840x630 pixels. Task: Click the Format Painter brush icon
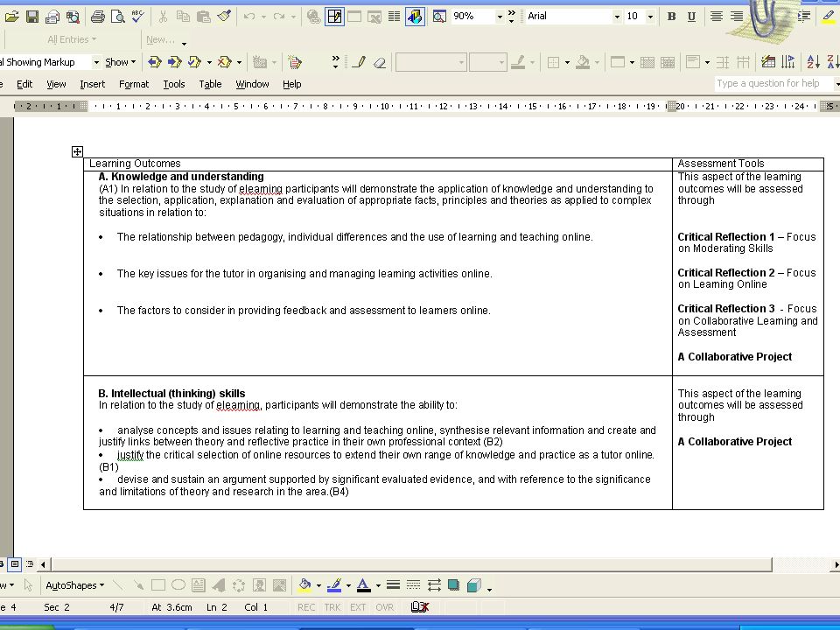[224, 17]
